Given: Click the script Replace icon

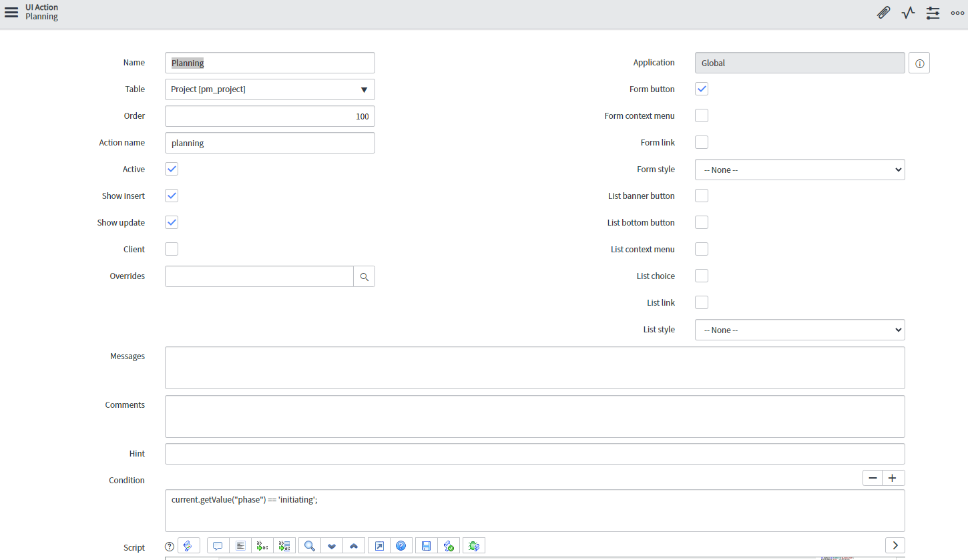Looking at the screenshot, I should click(x=262, y=545).
